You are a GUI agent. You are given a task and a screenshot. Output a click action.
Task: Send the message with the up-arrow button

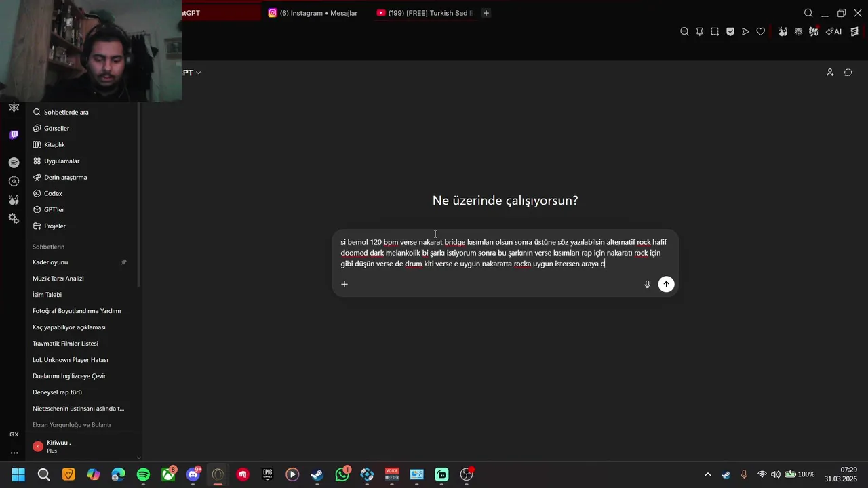[x=666, y=285]
